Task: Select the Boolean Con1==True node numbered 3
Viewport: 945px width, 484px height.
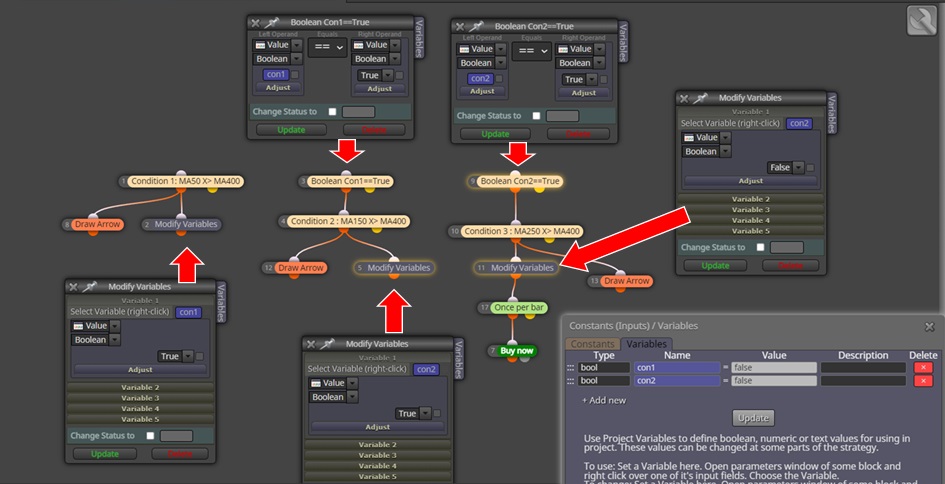Action: pyautogui.click(x=351, y=181)
